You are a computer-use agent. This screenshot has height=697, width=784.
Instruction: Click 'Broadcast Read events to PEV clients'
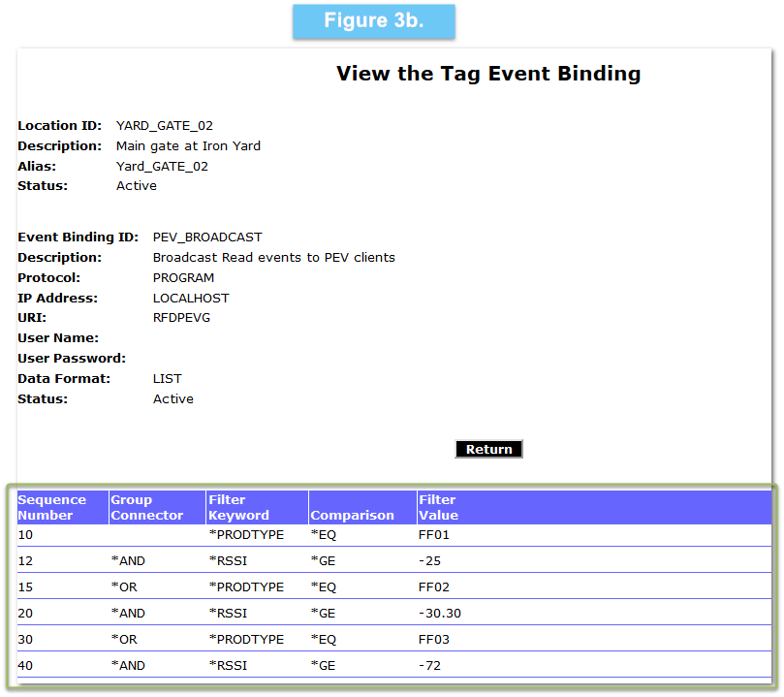[273, 258]
